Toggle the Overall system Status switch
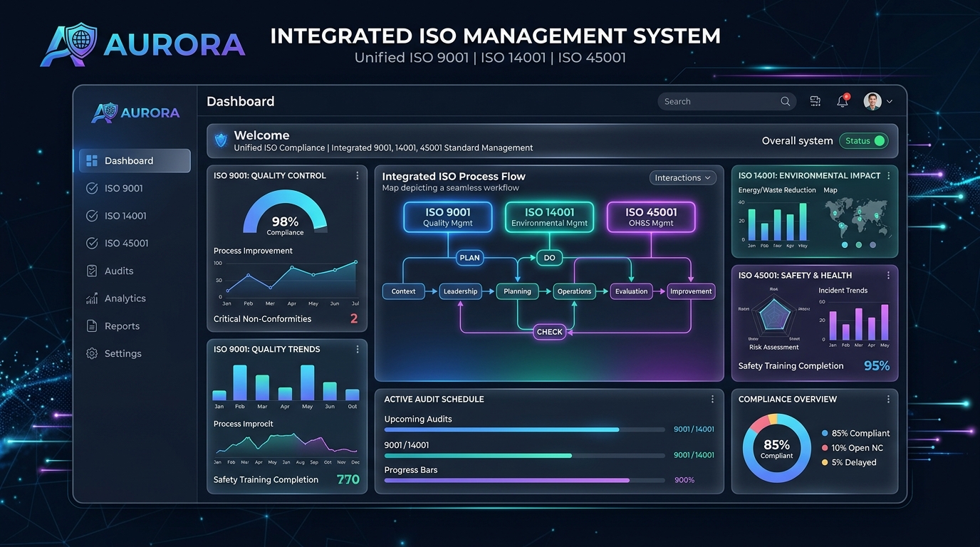The image size is (980, 547). (x=863, y=141)
